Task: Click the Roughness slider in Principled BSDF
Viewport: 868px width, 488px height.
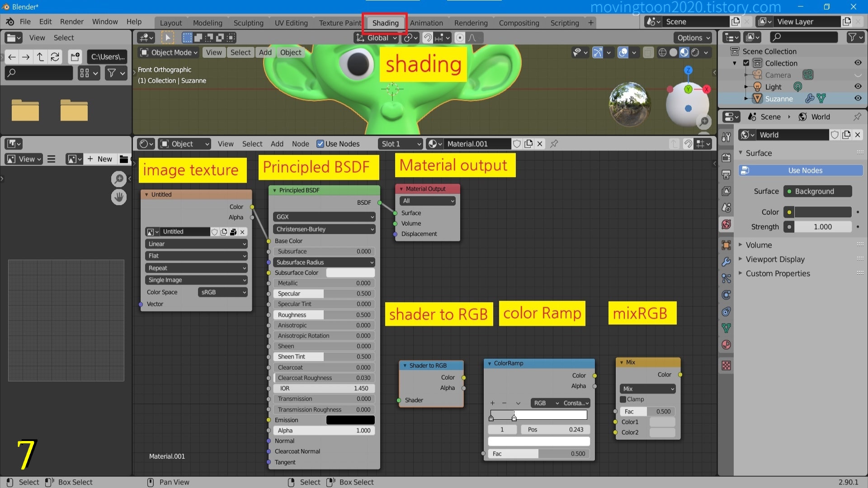Action: tap(324, 315)
